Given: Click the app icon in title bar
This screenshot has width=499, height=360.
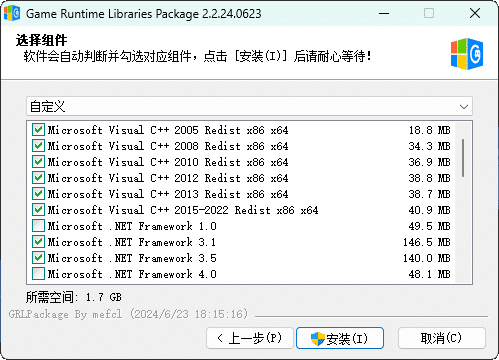Looking at the screenshot, I should click(x=12, y=13).
